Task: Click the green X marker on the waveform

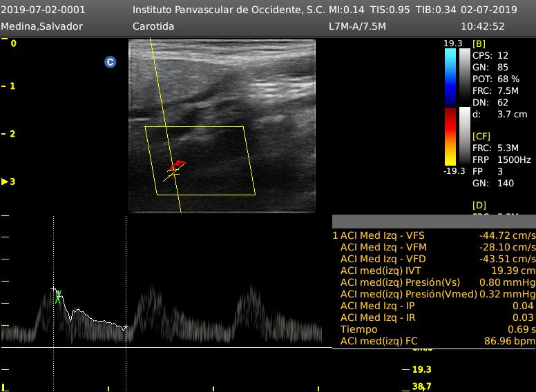Action: click(59, 297)
